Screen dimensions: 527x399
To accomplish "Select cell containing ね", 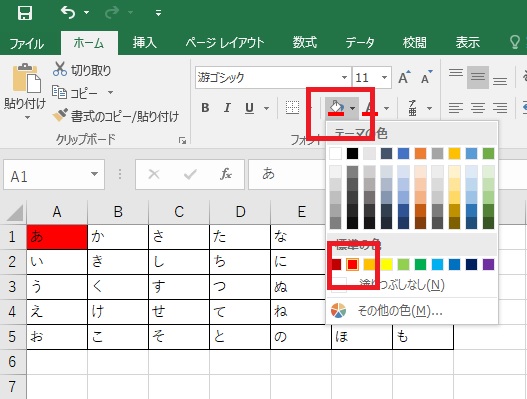I will click(301, 312).
